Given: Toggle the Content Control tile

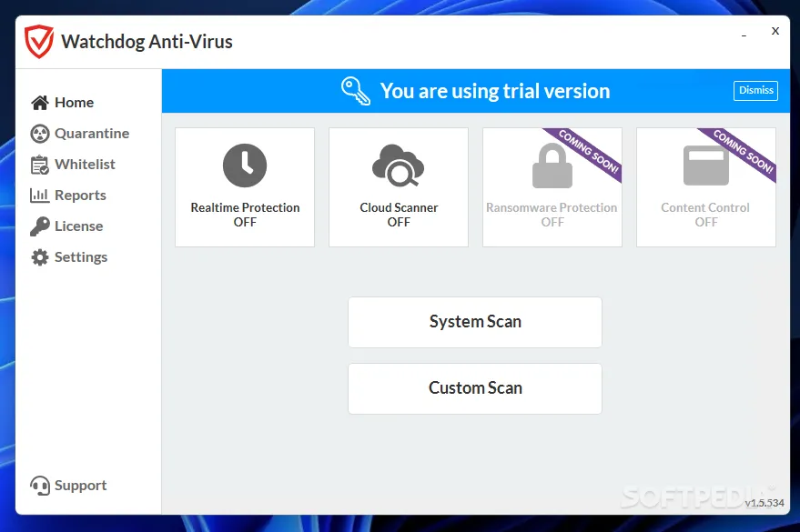Looking at the screenshot, I should point(705,187).
